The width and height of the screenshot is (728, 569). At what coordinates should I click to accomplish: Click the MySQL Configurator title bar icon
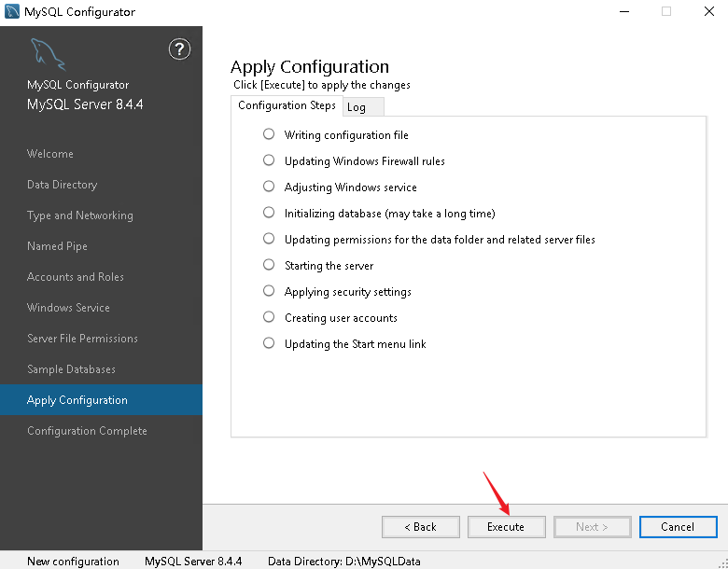coord(11,11)
